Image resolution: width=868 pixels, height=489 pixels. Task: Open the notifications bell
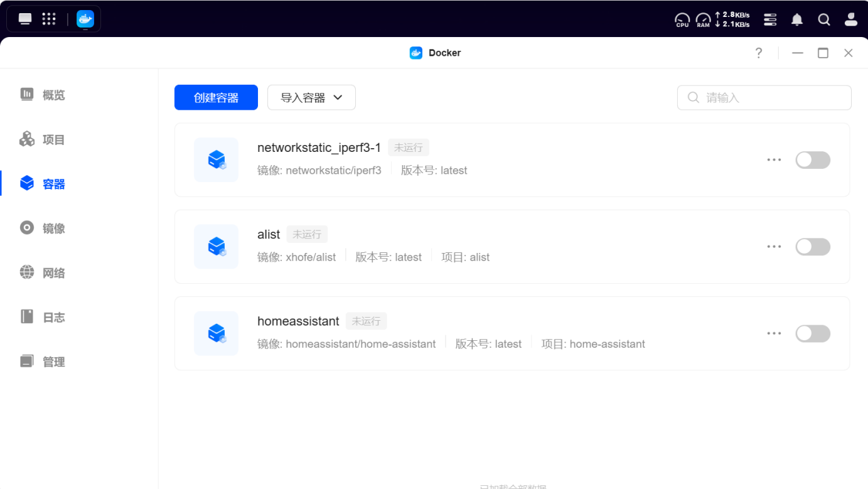pyautogui.click(x=797, y=19)
